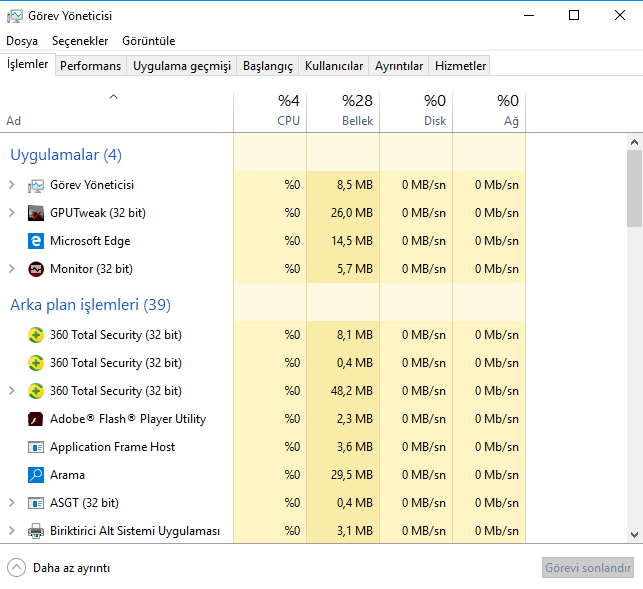643x589 pixels.
Task: Select the Application Frame Host name
Action: (112, 447)
